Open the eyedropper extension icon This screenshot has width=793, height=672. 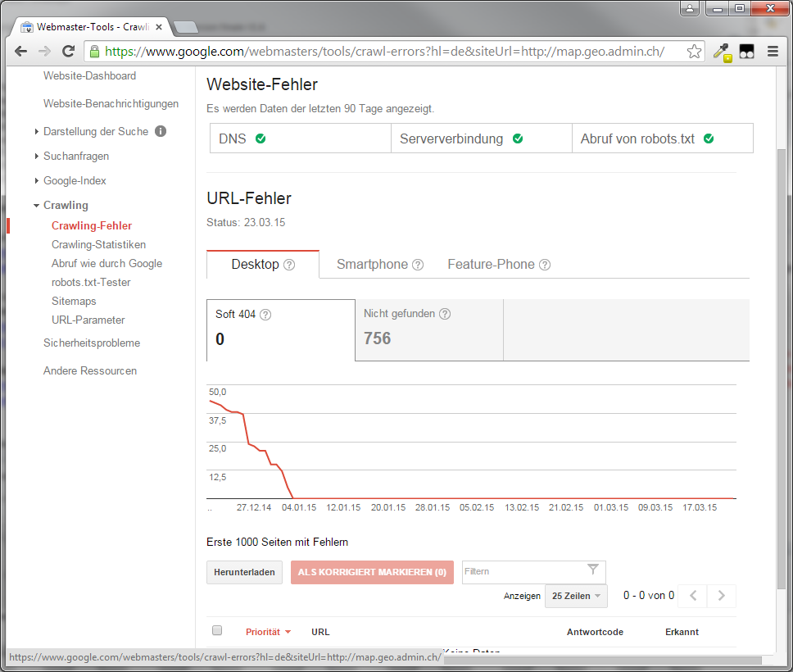tap(723, 52)
